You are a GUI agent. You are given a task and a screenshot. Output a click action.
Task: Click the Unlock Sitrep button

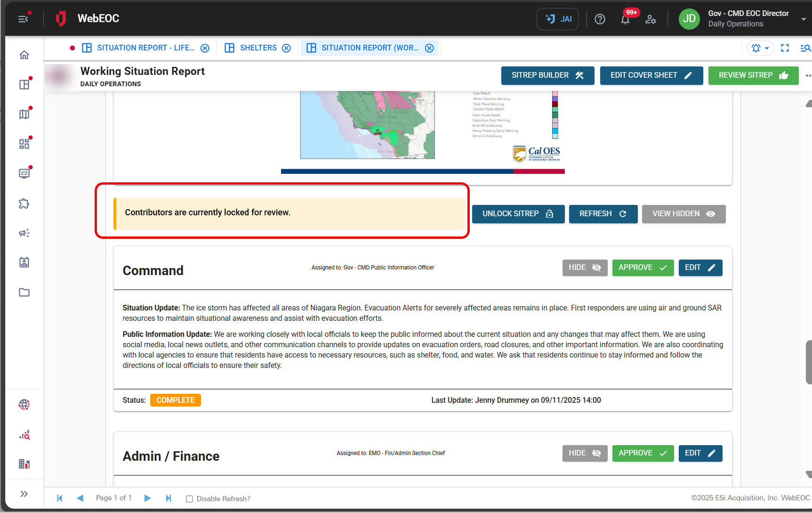tap(518, 214)
